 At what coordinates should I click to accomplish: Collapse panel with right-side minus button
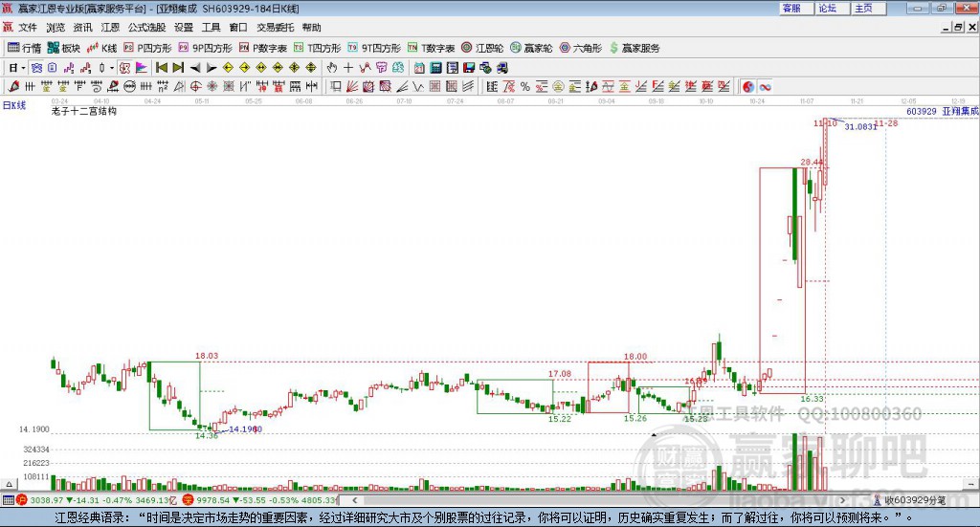972,484
